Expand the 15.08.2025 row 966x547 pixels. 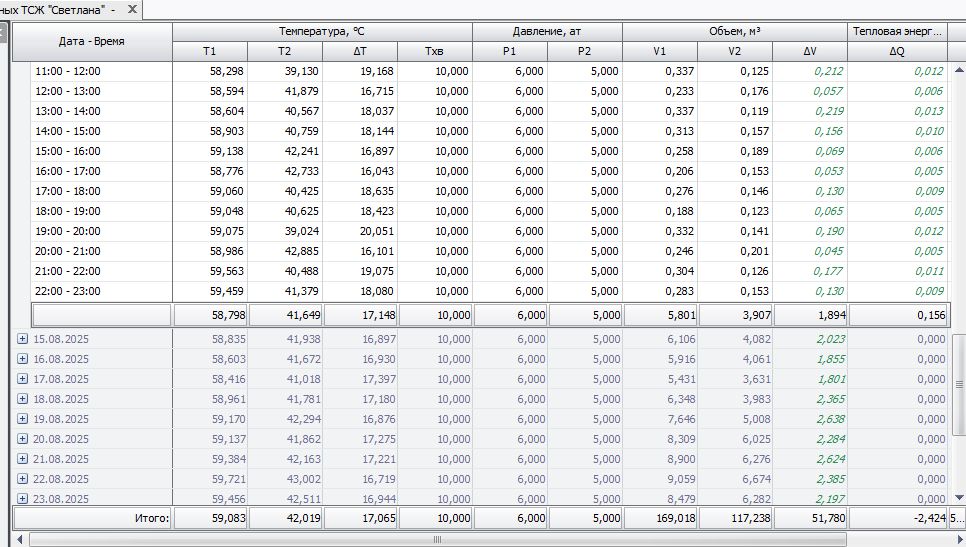coord(22,339)
